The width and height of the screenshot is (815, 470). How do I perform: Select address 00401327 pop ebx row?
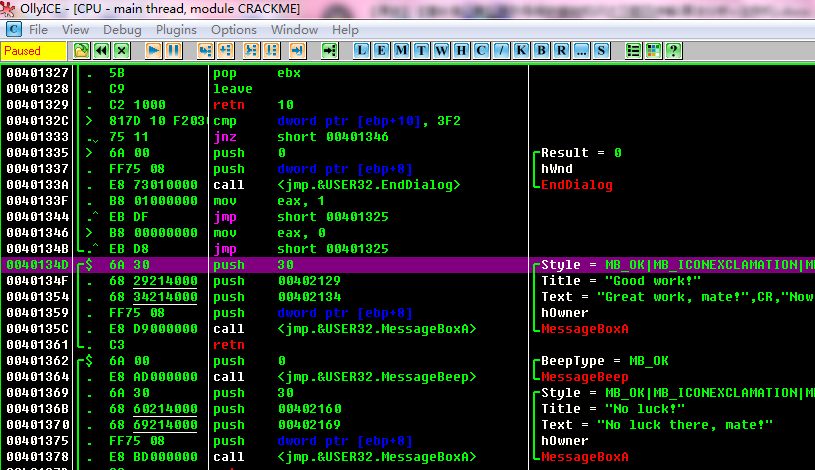click(408, 73)
